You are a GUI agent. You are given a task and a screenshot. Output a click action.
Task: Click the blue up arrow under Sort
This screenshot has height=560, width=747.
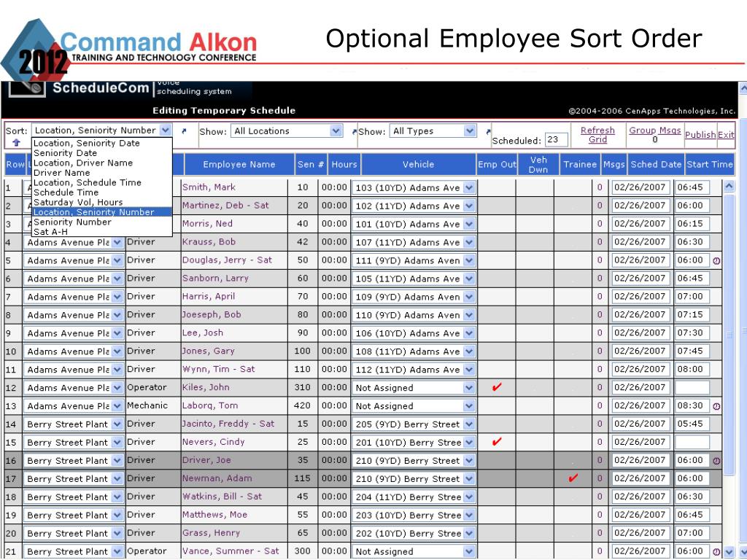17,142
